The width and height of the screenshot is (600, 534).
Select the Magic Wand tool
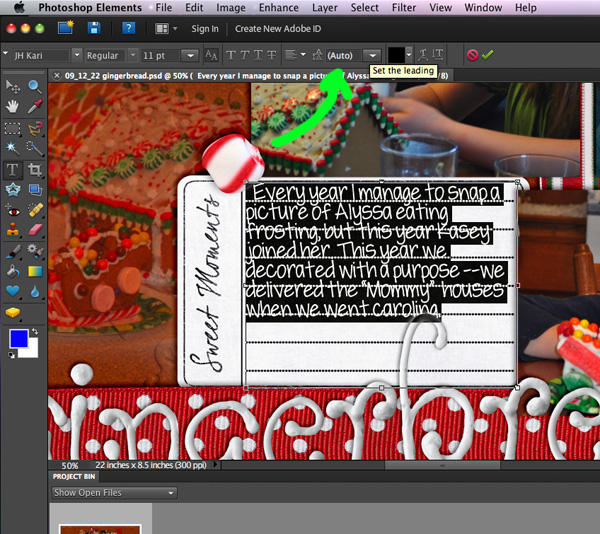13,148
